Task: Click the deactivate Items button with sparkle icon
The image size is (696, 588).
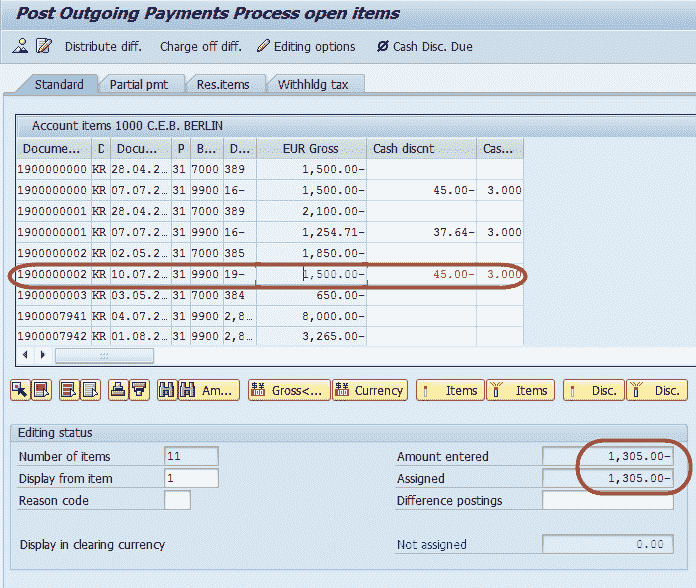Action: pos(521,391)
